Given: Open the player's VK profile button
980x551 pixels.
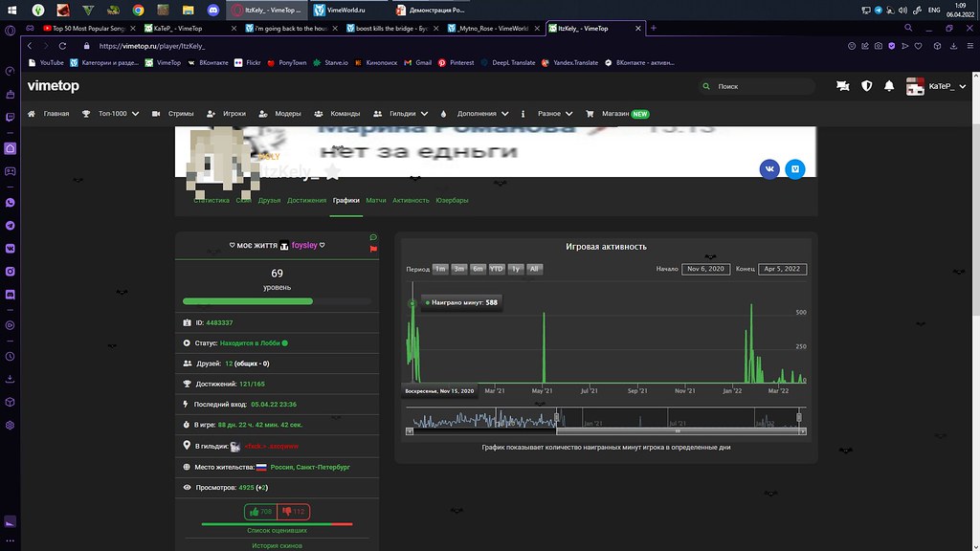Looking at the screenshot, I should [769, 169].
